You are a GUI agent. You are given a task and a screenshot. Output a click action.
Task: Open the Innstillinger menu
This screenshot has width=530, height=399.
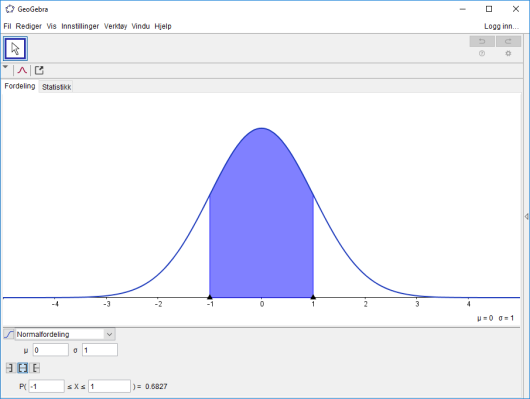[x=80, y=26]
